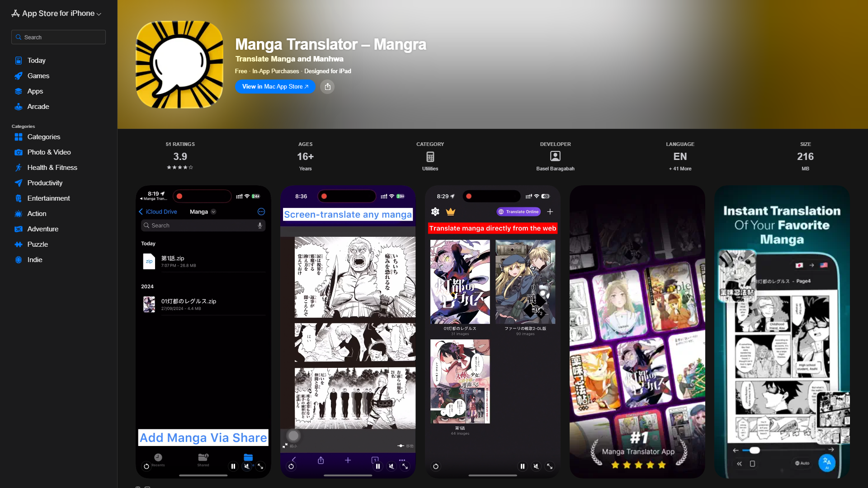This screenshot has width=868, height=488.
Task: Go to the Apps section
Action: pyautogui.click(x=58, y=91)
